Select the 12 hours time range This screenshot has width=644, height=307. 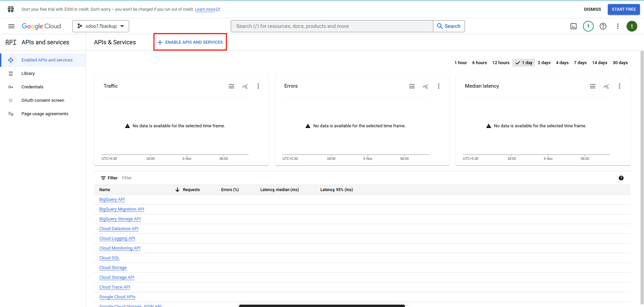501,63
